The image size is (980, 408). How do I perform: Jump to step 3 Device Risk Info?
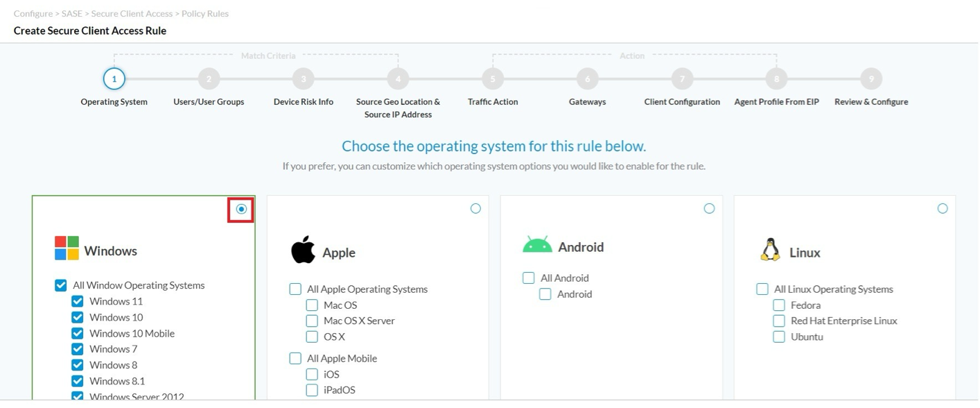tap(303, 80)
